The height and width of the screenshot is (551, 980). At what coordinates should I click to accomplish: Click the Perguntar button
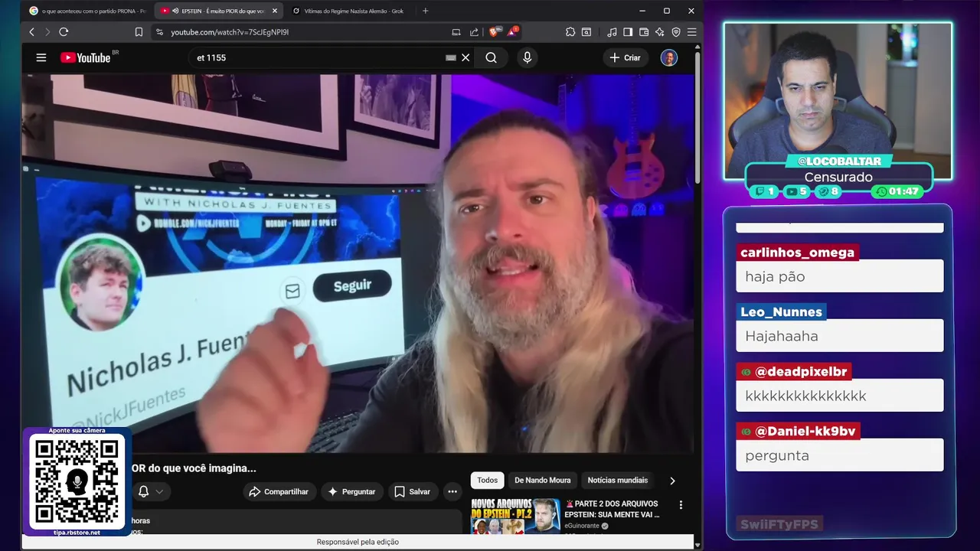click(352, 491)
